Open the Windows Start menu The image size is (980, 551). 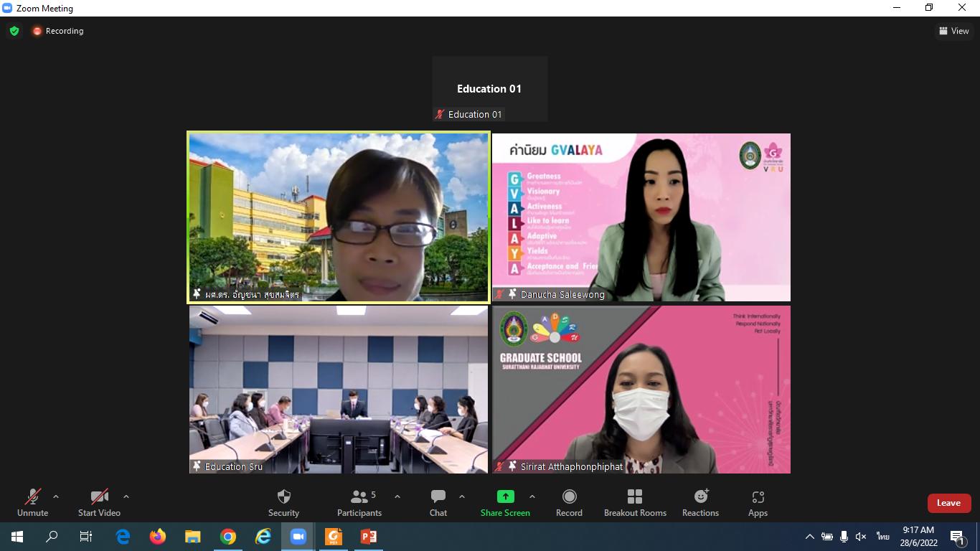coord(17,537)
